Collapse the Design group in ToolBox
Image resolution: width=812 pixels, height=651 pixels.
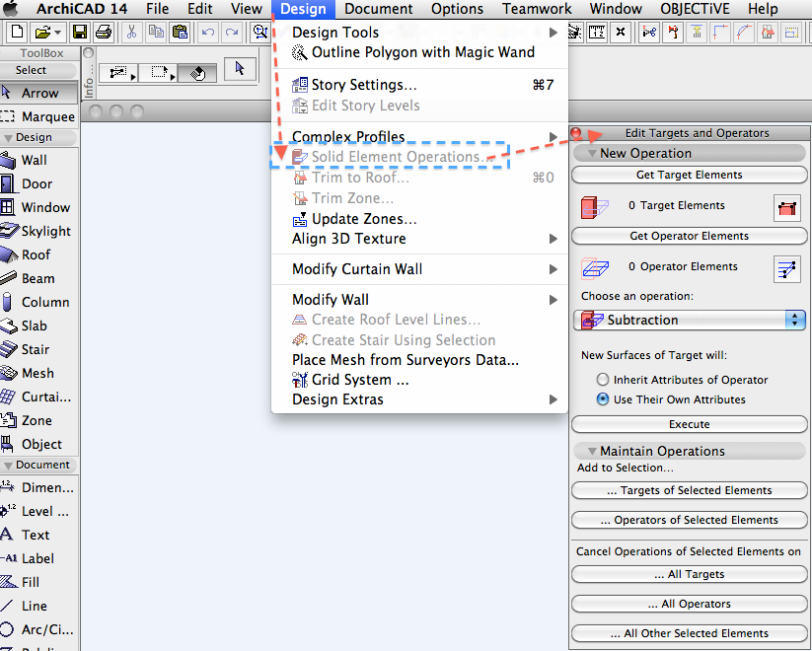[x=8, y=138]
